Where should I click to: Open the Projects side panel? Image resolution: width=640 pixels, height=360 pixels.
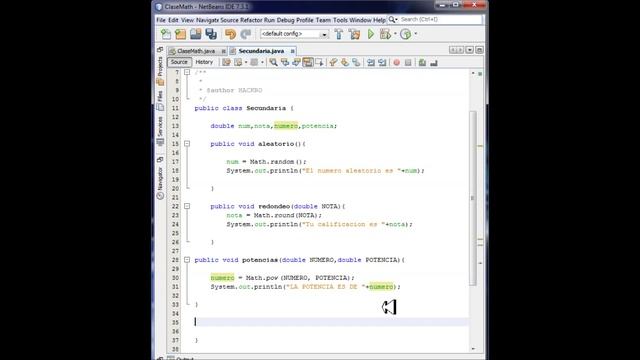[x=160, y=71]
